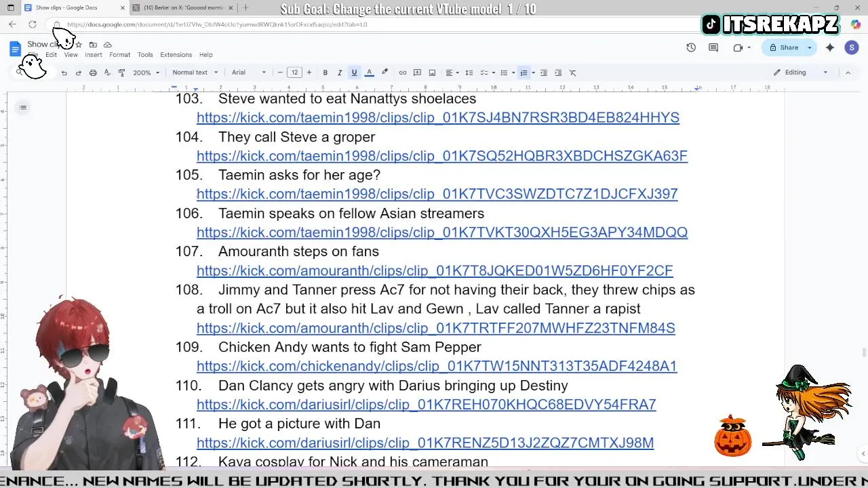Click the browser reload icon

pyautogui.click(x=32, y=24)
